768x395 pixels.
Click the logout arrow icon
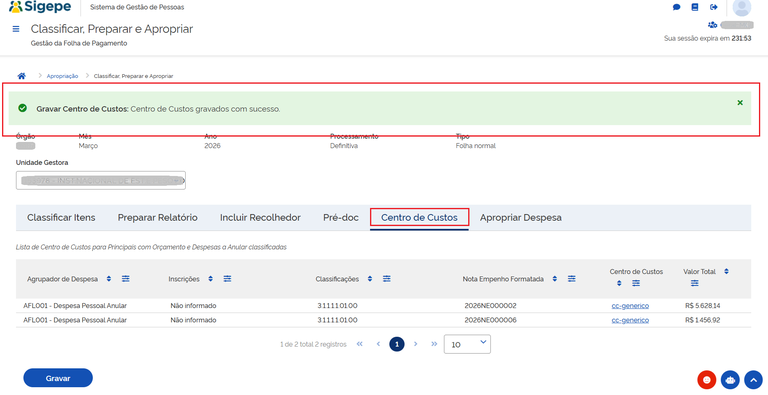(x=714, y=7)
